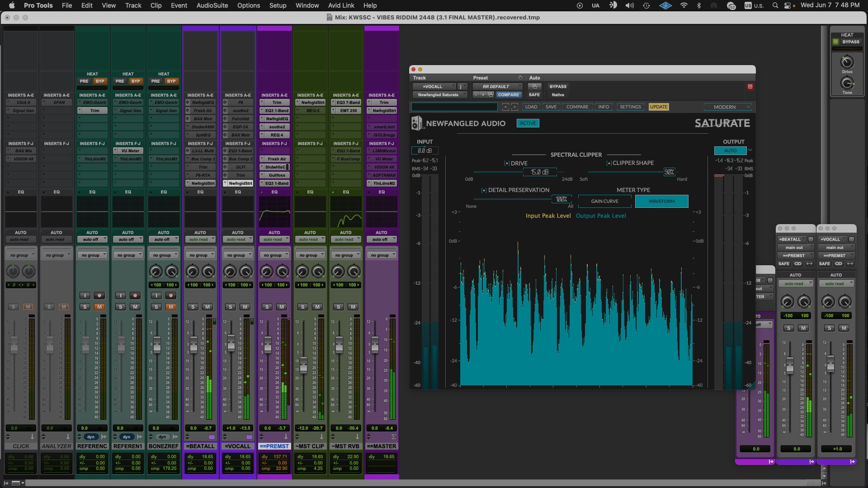This screenshot has height=488, width=868.
Task: Click the Newfangled Audio speaker logo
Action: coord(416,123)
